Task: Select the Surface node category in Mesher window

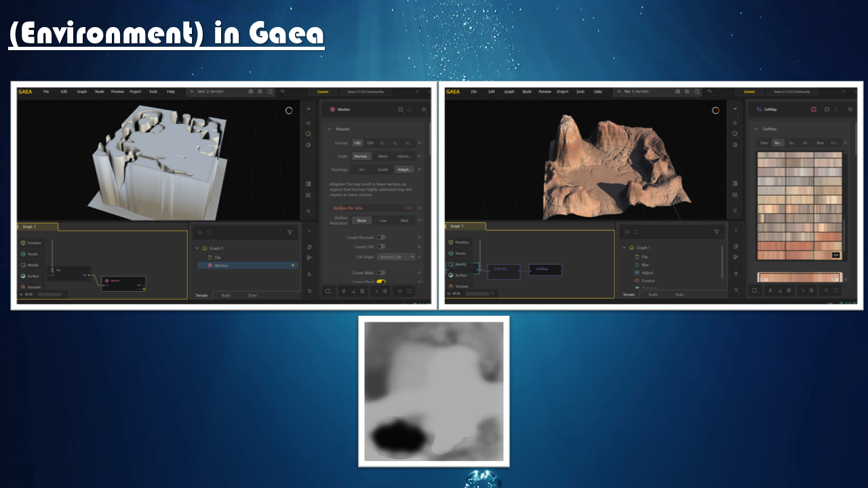Action: coord(31,276)
